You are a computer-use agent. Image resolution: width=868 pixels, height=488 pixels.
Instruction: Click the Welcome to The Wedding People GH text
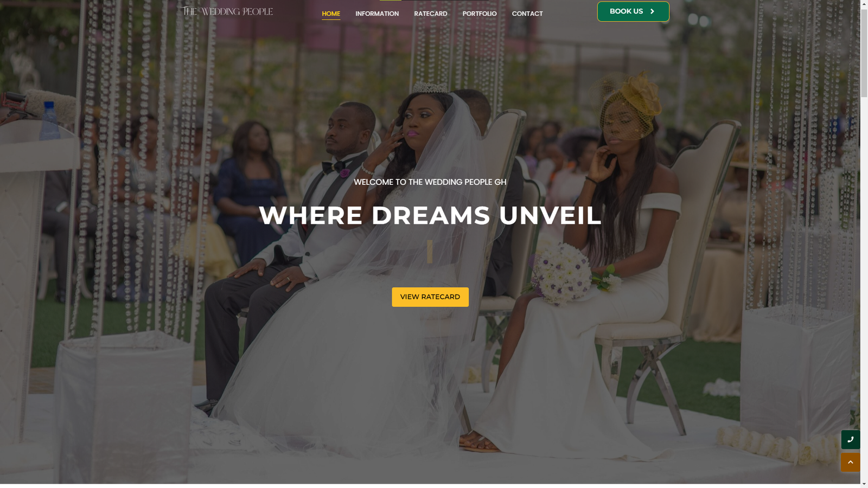[430, 182]
